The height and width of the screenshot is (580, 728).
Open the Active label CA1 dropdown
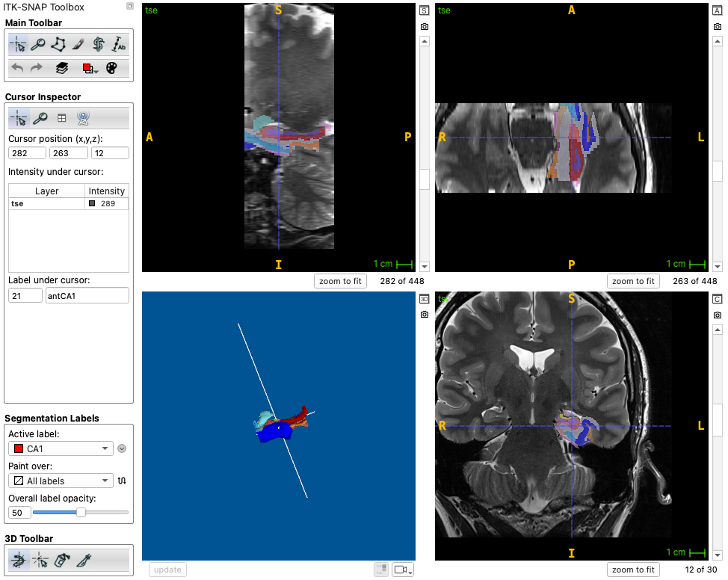coord(61,448)
